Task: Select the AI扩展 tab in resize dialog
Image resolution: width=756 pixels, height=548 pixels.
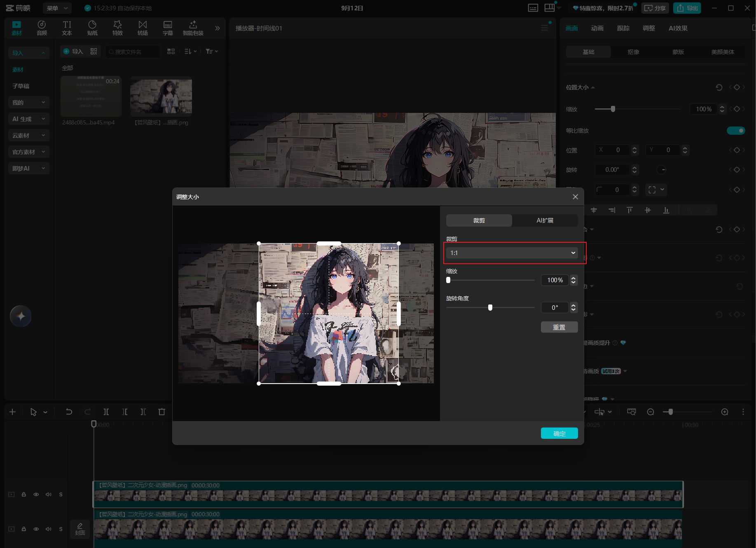Action: [x=545, y=220]
